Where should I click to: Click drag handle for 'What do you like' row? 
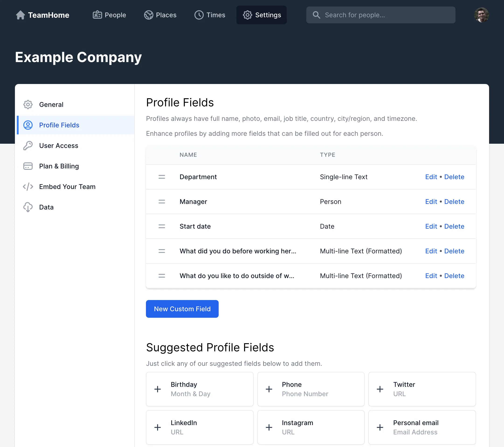[162, 276]
